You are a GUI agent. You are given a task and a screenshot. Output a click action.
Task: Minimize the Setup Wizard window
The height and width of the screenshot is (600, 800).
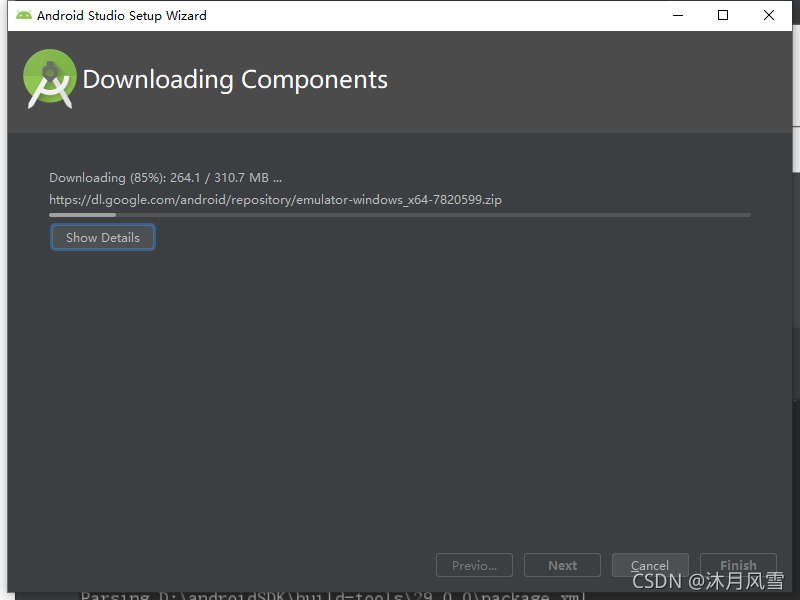pyautogui.click(x=678, y=15)
